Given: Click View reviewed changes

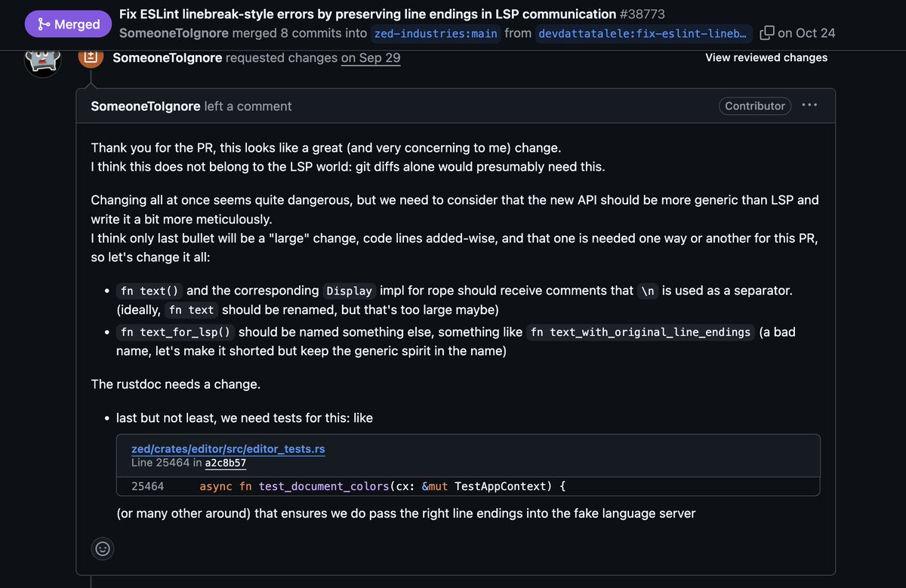Looking at the screenshot, I should click(x=766, y=57).
